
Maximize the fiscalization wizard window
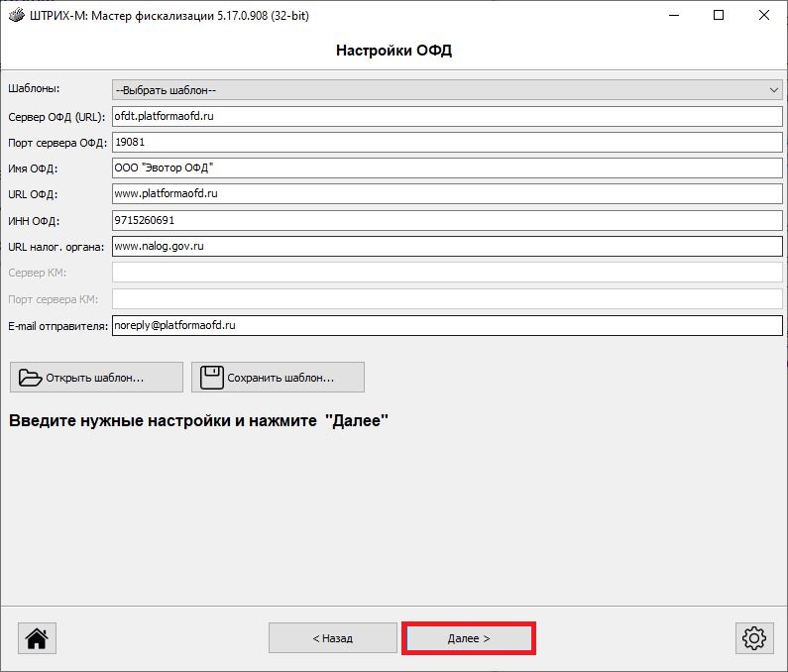719,16
